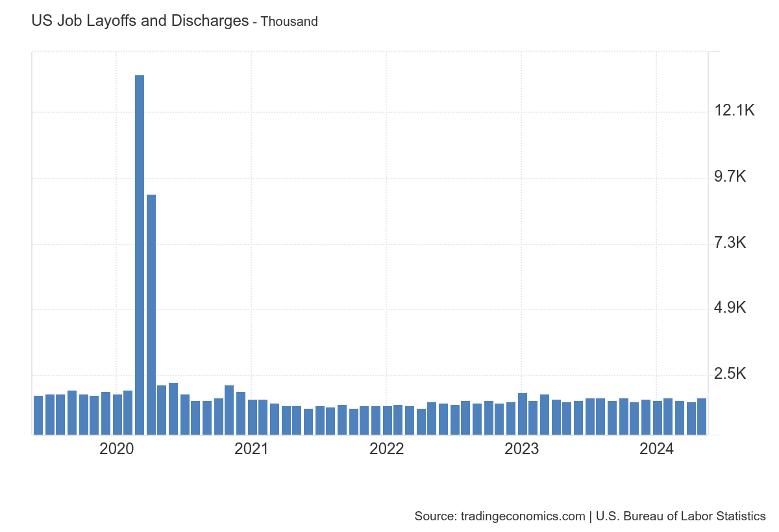
Task: Click the rightmost bar in the chart
Action: coord(701,416)
